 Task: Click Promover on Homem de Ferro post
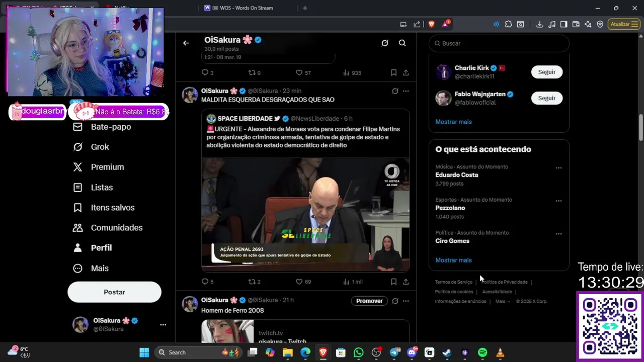369,301
